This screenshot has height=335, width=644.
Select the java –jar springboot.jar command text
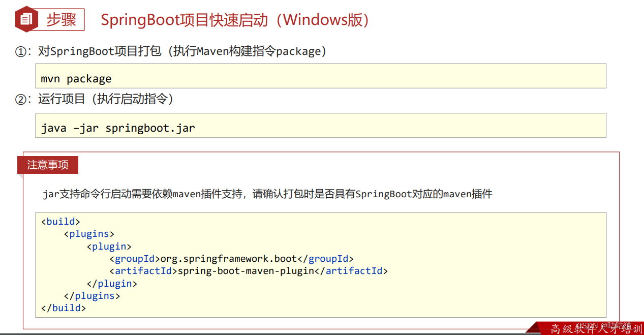[x=118, y=128]
